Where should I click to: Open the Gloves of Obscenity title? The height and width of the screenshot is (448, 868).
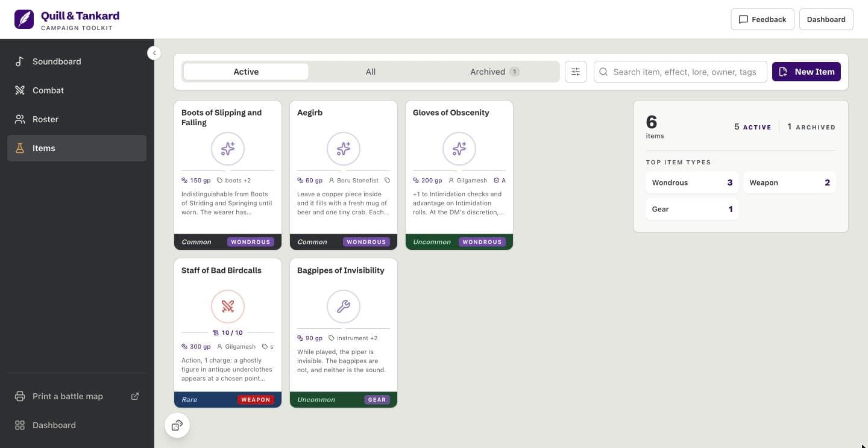click(x=451, y=113)
